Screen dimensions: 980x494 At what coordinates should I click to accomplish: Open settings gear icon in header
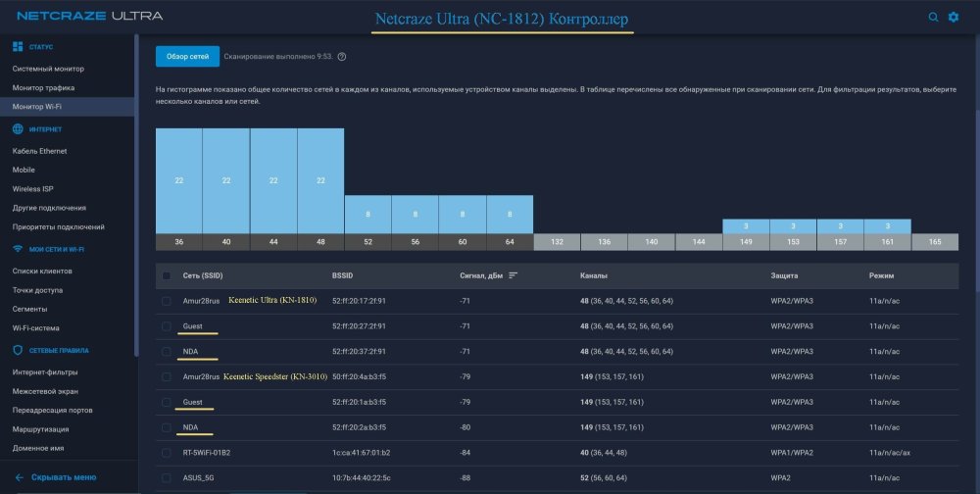point(954,17)
